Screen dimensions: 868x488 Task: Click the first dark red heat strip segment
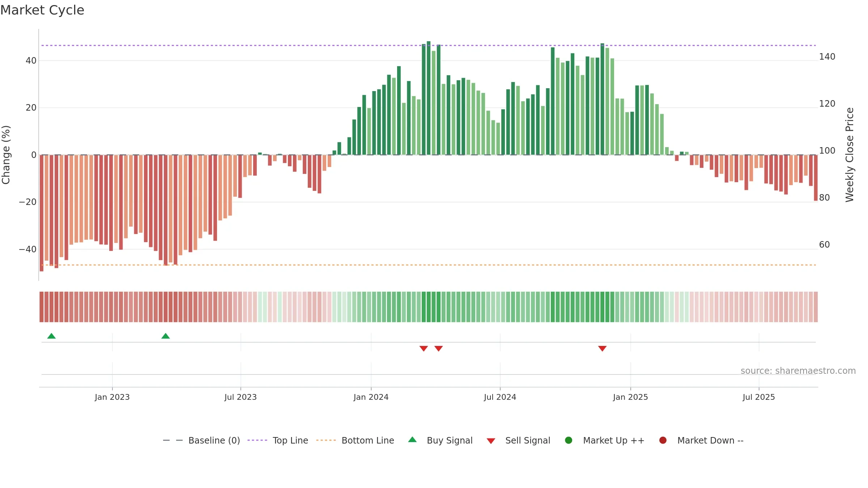42,307
